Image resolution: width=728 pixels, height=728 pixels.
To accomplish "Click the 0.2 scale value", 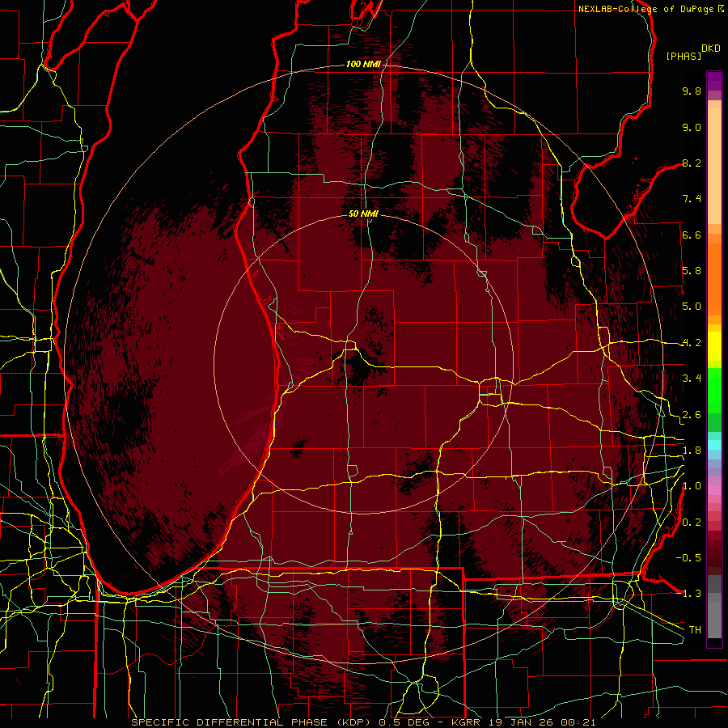I will click(x=692, y=523).
